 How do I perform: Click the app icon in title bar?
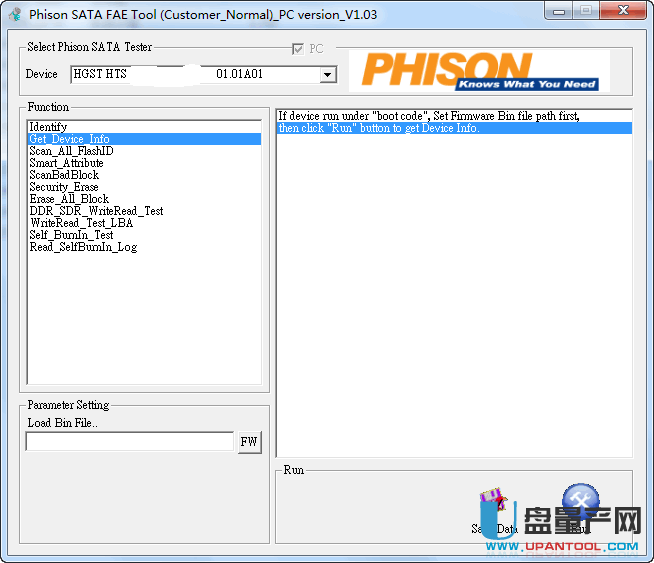[x=15, y=15]
